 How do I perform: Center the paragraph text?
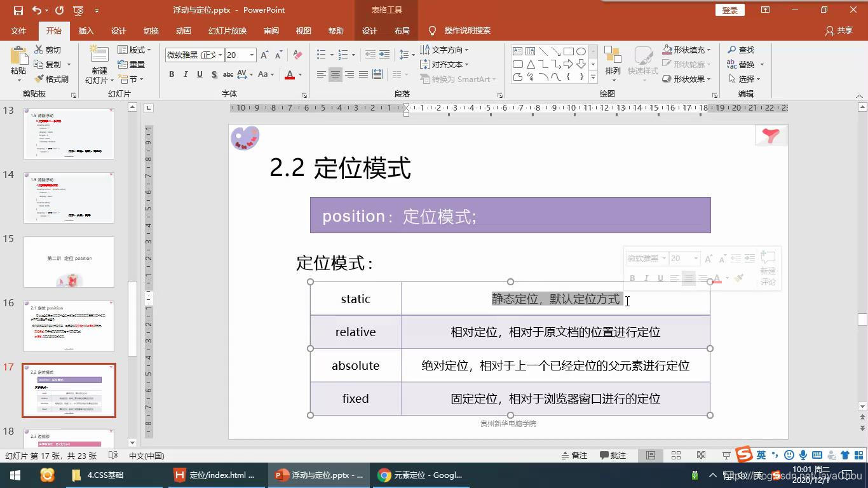point(336,74)
